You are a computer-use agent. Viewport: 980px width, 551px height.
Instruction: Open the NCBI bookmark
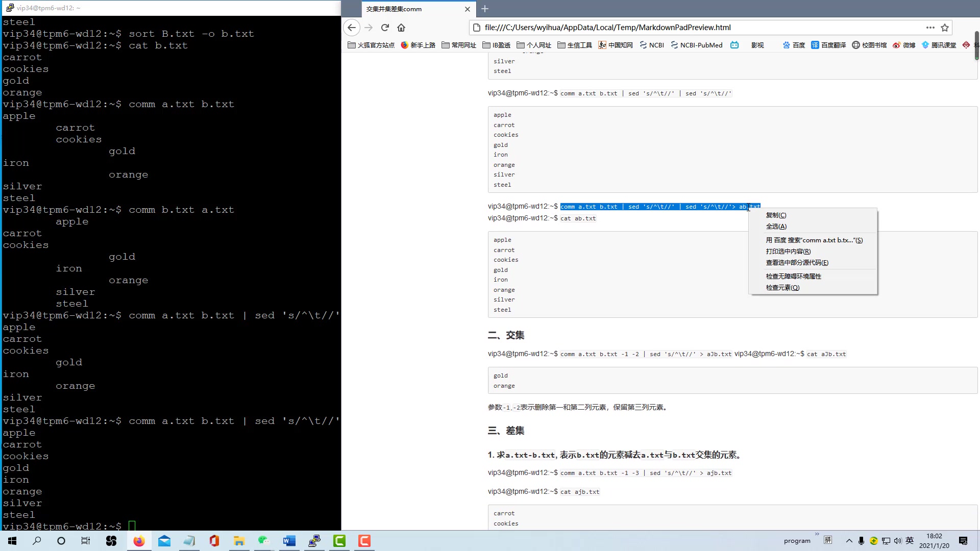[652, 45]
